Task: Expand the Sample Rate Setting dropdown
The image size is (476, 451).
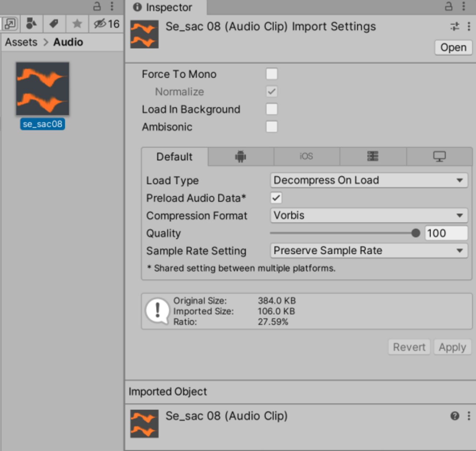Action: (368, 251)
